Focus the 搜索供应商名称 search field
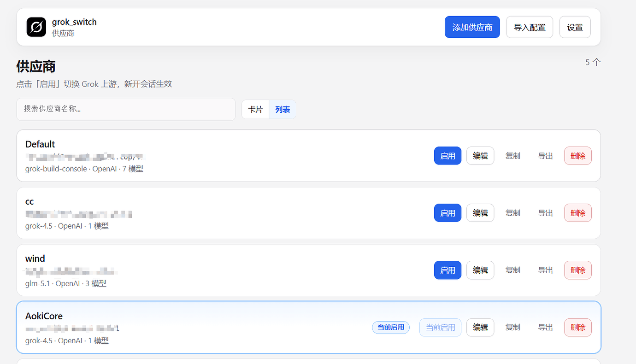 (x=126, y=109)
